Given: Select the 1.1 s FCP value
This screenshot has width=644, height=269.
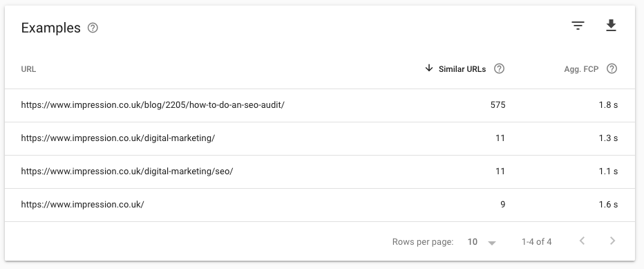Looking at the screenshot, I should coord(608,171).
